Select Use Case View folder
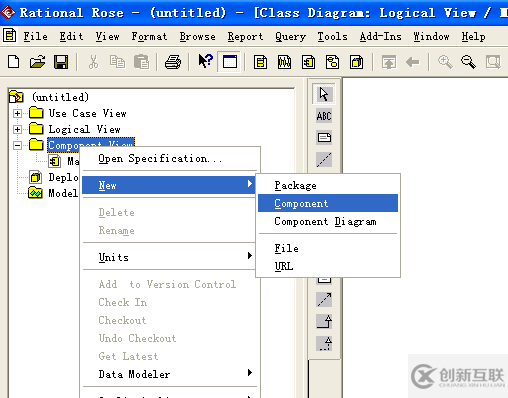Image resolution: width=508 pixels, height=398 pixels. click(87, 113)
